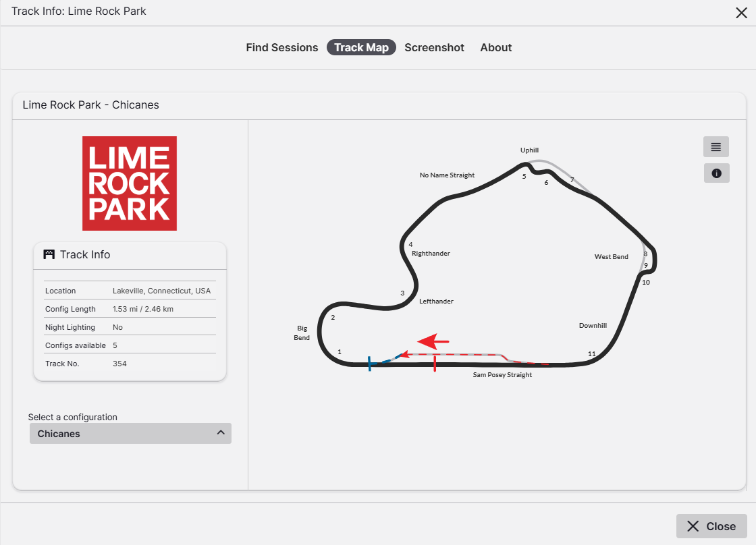Click the red sector marker on straight
Viewport: 756px width, 545px height.
point(435,364)
